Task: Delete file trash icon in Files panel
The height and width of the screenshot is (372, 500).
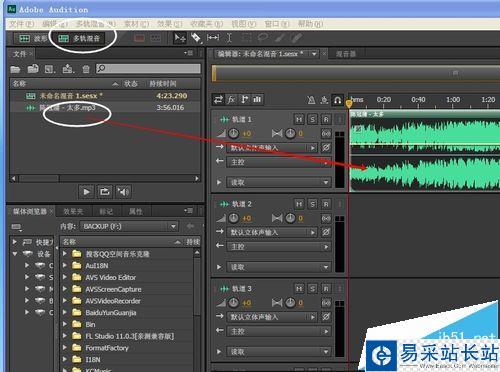Action: pos(86,69)
